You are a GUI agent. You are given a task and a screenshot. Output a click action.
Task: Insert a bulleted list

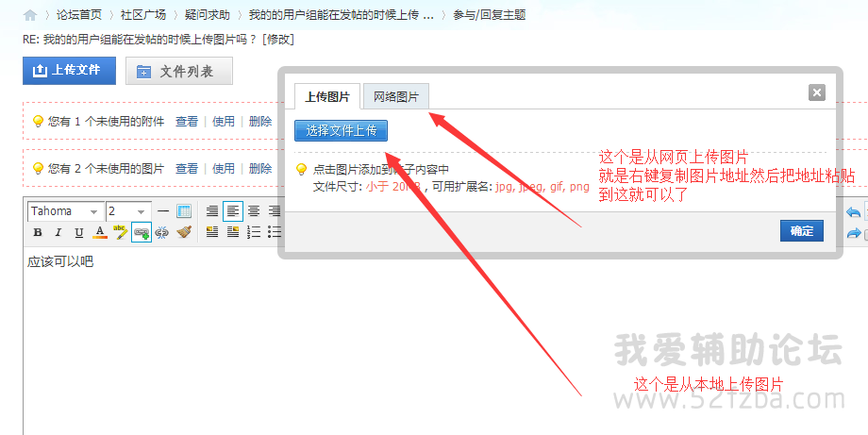[274, 232]
